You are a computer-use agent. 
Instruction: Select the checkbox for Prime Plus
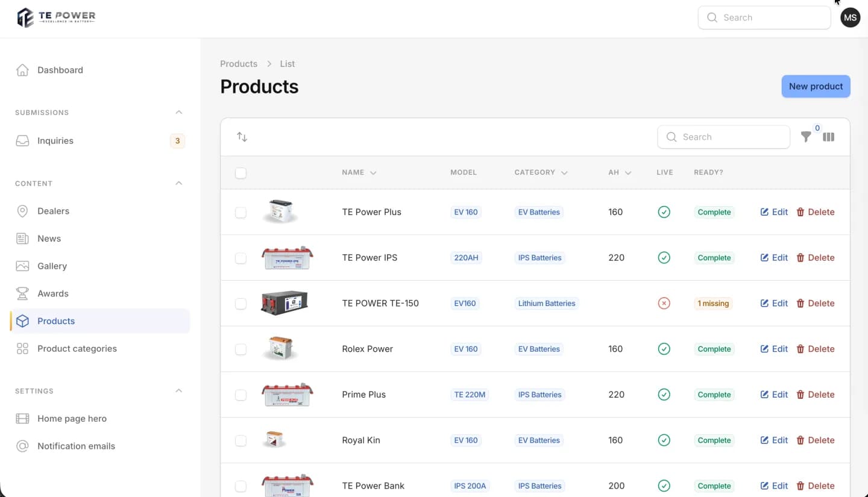coord(241,395)
